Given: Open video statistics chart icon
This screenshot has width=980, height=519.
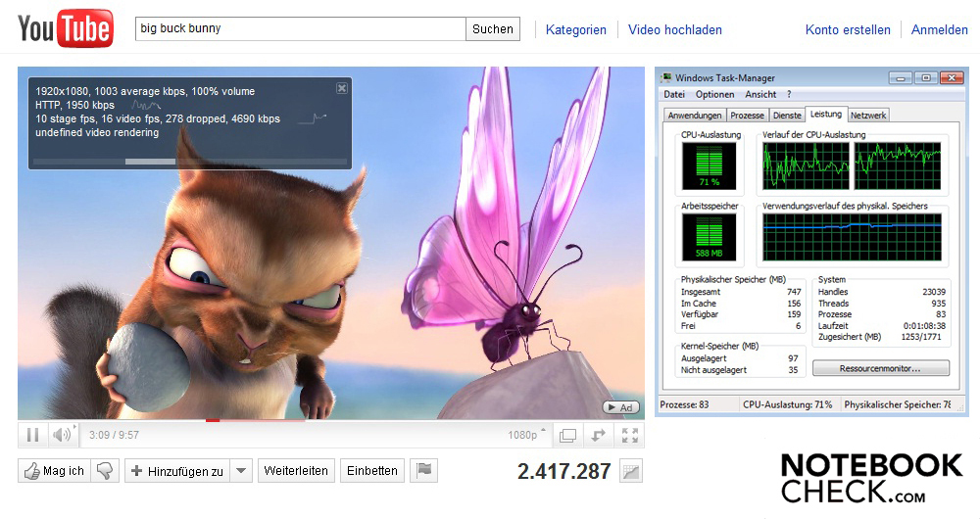Looking at the screenshot, I should 631,472.
